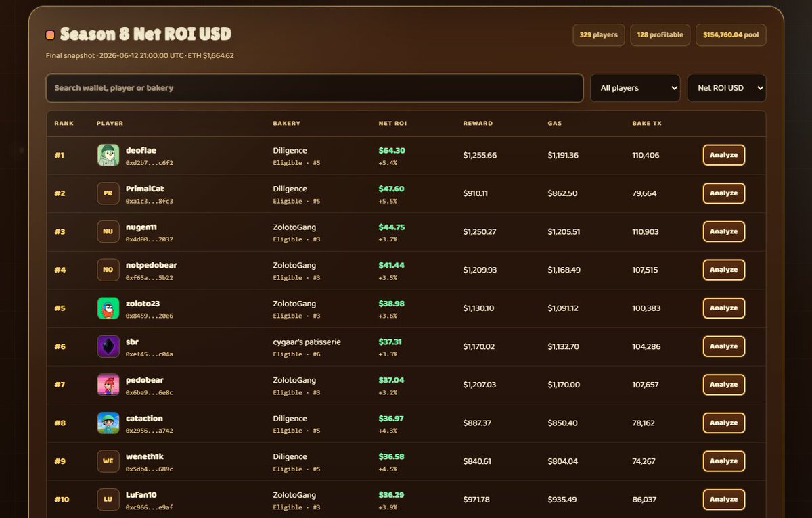812x518 pixels.
Task: Analyze player cataction
Action: click(x=724, y=423)
